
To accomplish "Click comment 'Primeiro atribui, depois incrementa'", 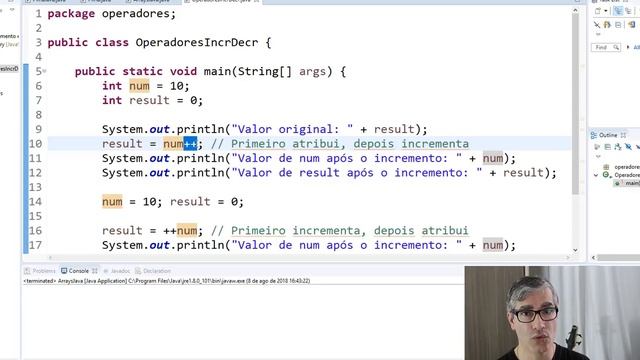I will tap(350, 144).
